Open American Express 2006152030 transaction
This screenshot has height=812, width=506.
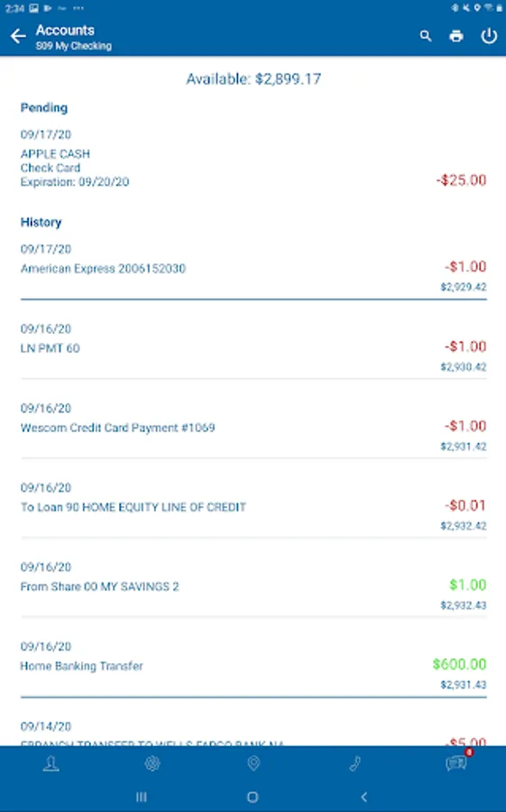pyautogui.click(x=253, y=269)
